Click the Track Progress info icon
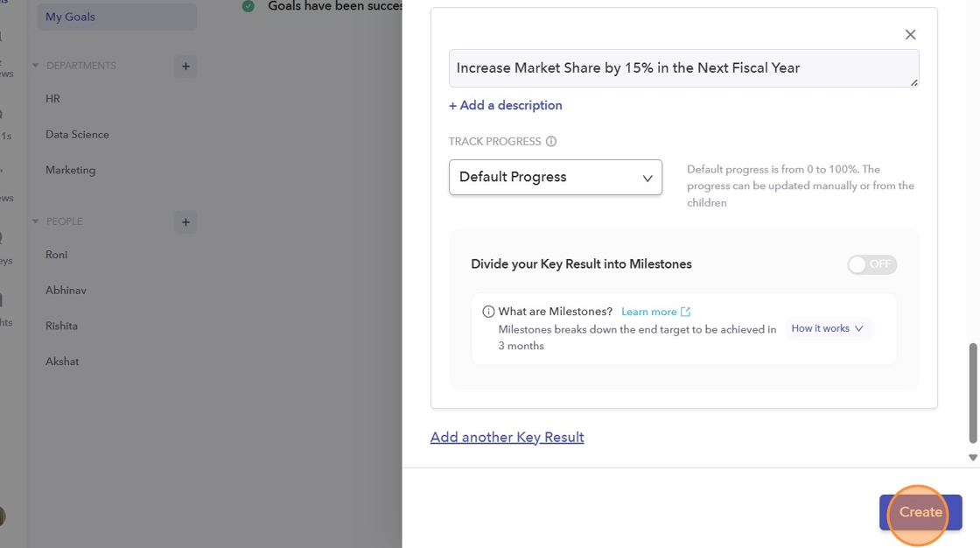980x548 pixels. [551, 142]
